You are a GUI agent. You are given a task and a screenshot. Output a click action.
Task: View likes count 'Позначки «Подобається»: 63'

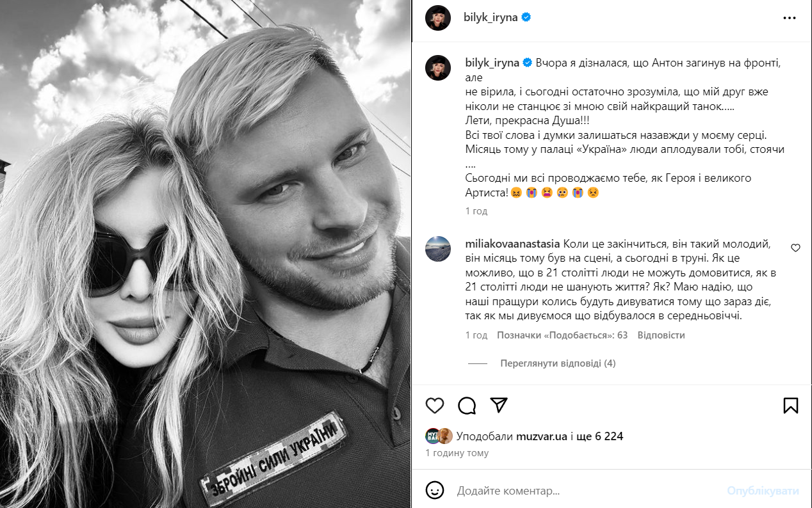coord(562,335)
